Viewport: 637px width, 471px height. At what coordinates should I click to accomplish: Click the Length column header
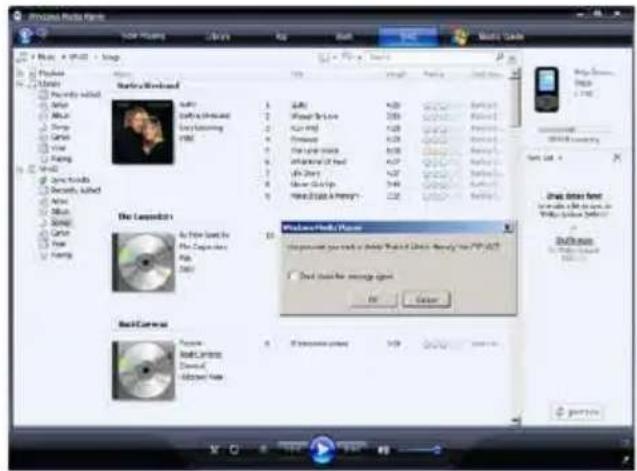[x=395, y=74]
